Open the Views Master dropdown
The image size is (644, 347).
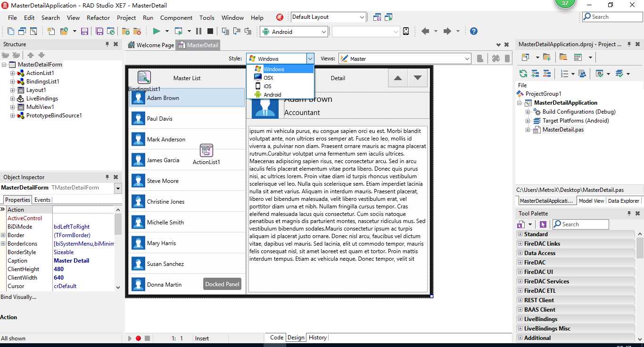pos(467,58)
